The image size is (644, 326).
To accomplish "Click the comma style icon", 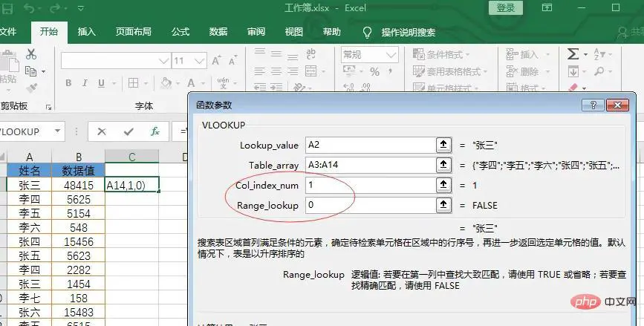I will 390,71.
